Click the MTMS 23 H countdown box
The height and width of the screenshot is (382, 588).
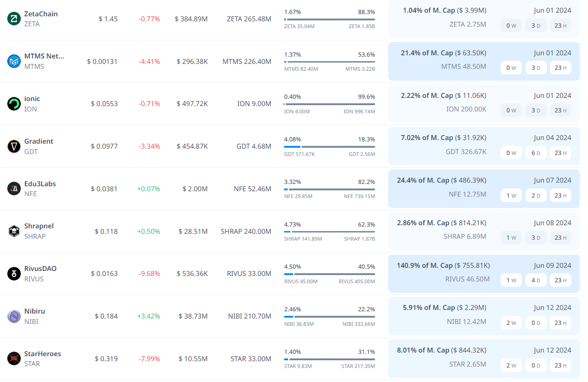click(x=560, y=68)
